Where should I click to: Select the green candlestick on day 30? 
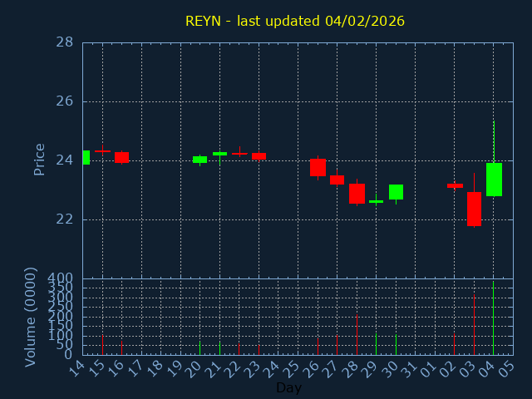pos(396,192)
